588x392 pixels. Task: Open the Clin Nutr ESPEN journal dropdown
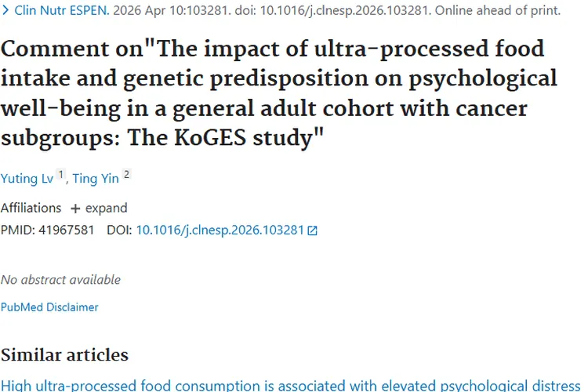coord(58,11)
